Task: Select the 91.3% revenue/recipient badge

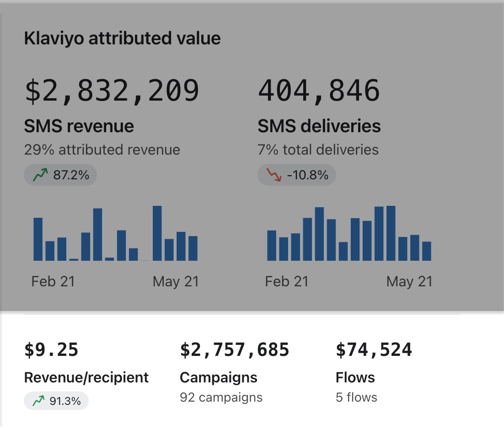Action: [x=56, y=401]
